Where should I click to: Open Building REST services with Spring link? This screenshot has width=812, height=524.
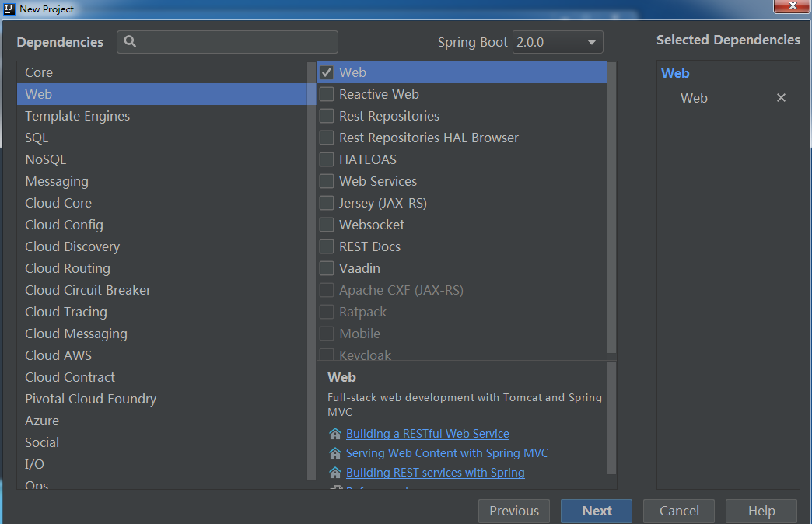tap(435, 472)
